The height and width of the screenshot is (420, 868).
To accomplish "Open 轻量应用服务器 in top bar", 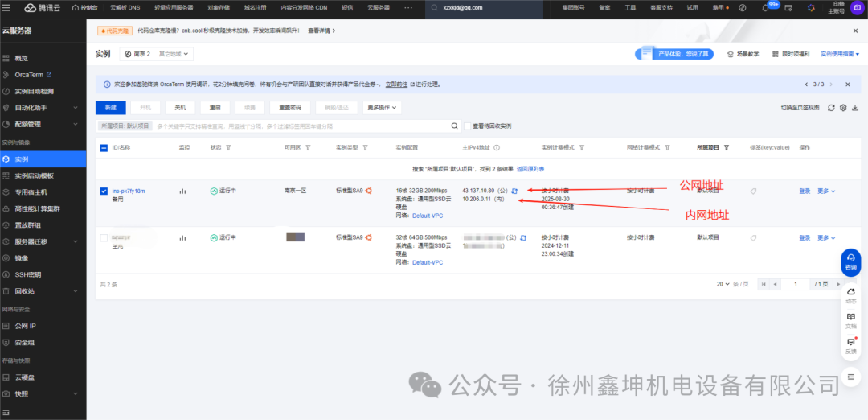I will pos(172,8).
